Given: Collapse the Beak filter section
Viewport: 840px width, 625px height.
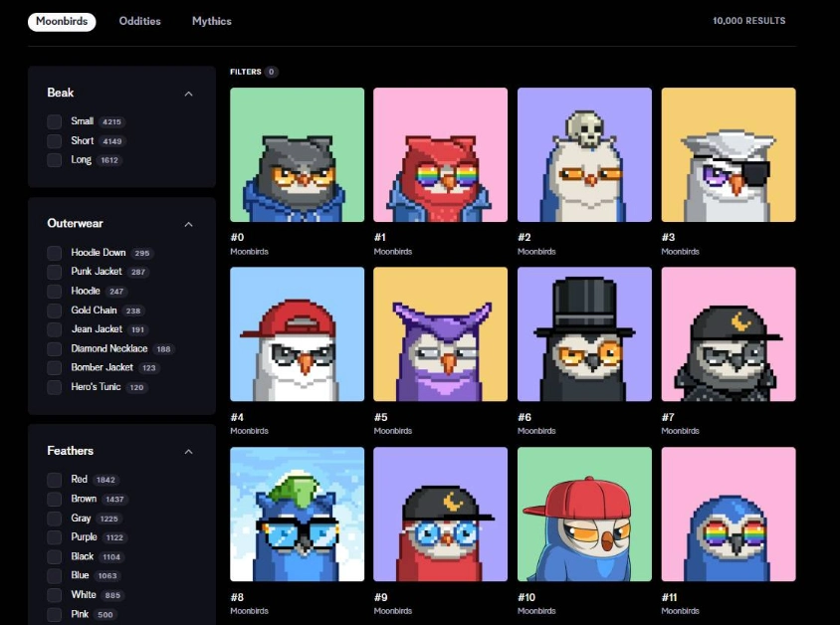Looking at the screenshot, I should tap(189, 94).
